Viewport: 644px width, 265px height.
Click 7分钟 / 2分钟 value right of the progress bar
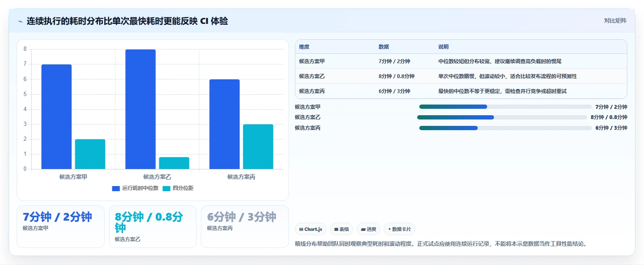click(x=611, y=107)
